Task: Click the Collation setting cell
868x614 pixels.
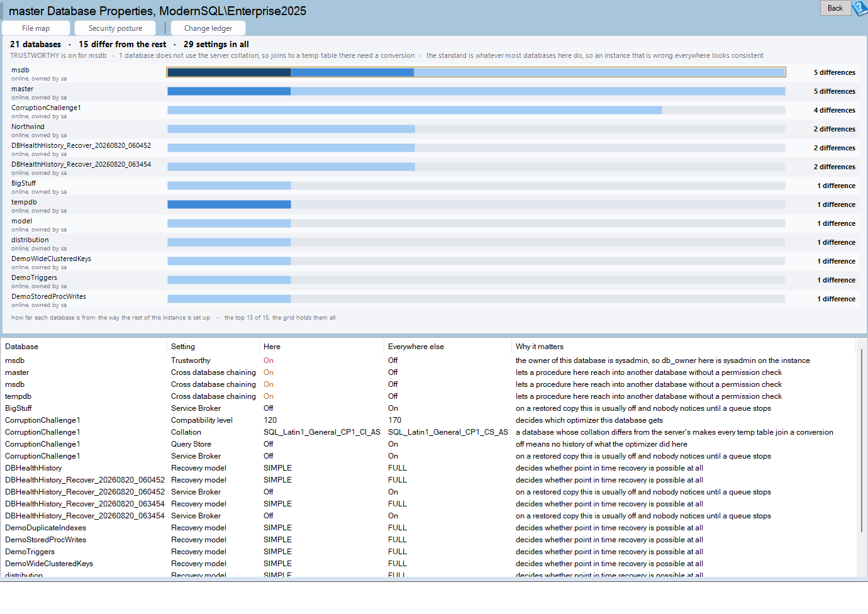Action: [x=186, y=432]
